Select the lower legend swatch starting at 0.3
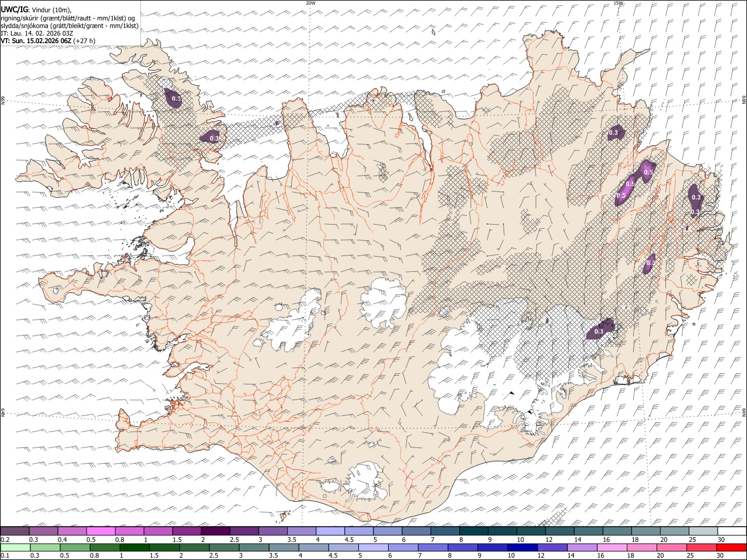The width and height of the screenshot is (747, 560). tap(45, 547)
